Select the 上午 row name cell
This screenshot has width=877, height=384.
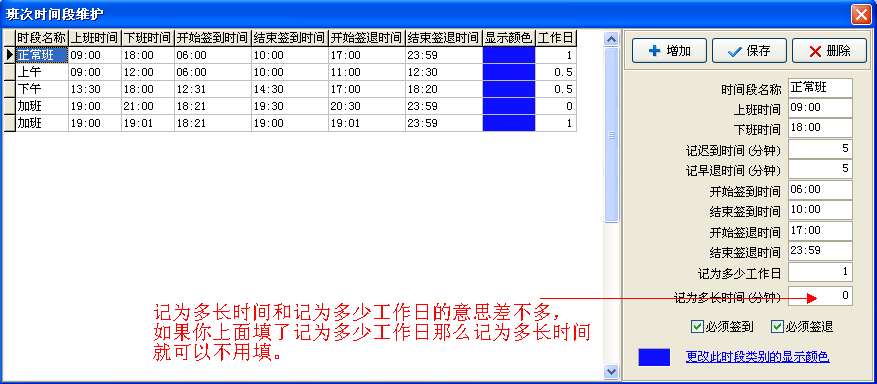tap(42, 73)
